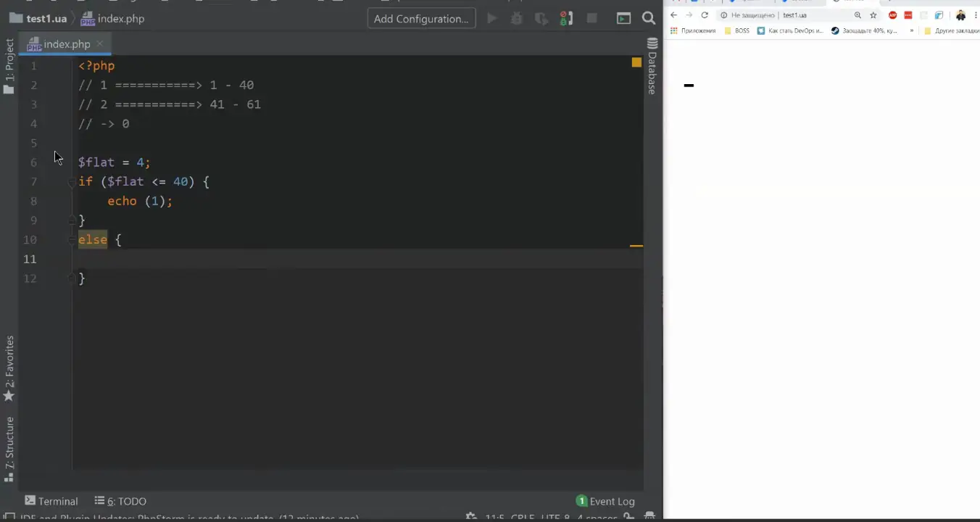Viewport: 980px width, 522px height.
Task: Click test1.ua in the breadcrumb bar
Action: (x=46, y=19)
